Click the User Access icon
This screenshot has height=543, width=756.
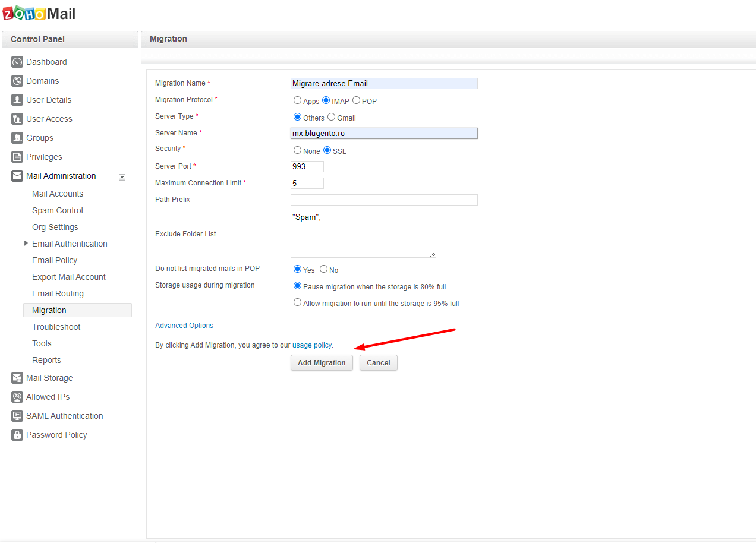click(17, 119)
